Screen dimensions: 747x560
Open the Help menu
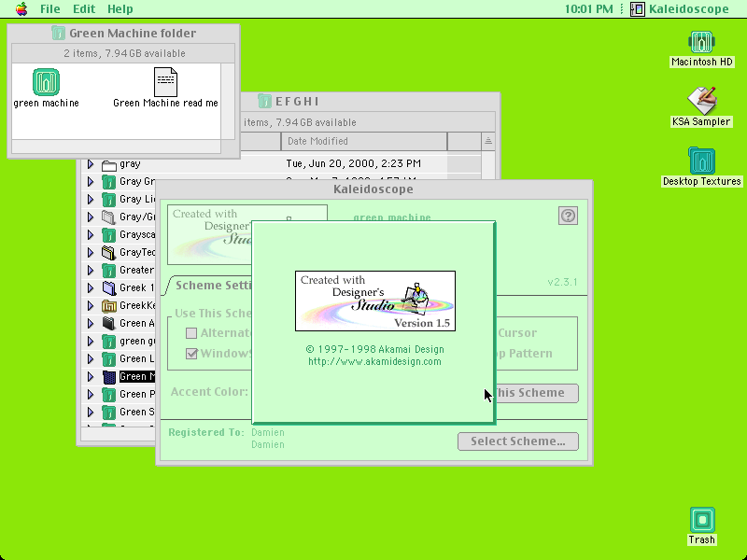point(120,9)
